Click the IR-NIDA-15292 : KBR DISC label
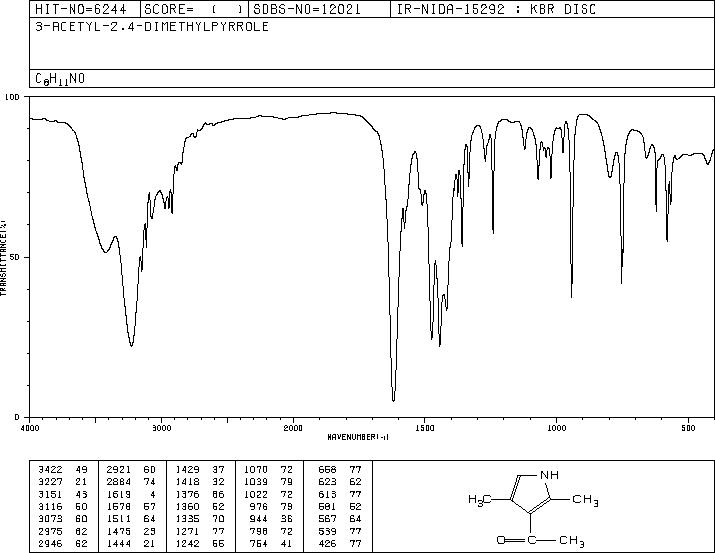The image size is (715, 553). (496, 9)
